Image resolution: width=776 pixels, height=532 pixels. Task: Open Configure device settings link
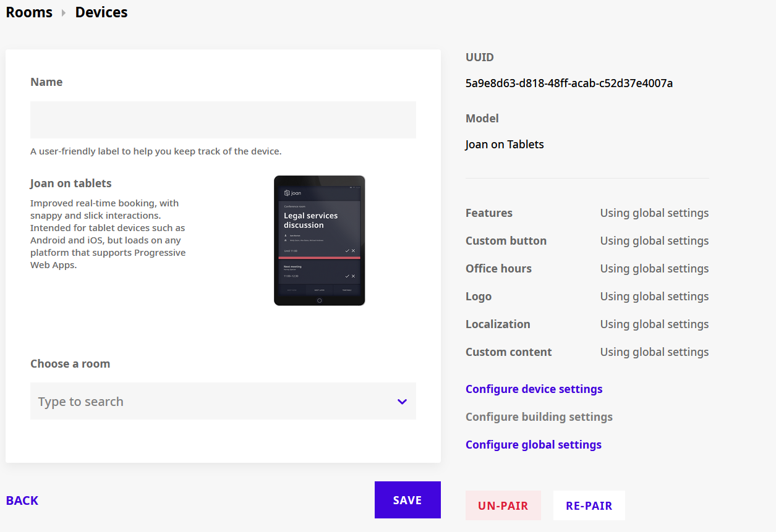534,389
